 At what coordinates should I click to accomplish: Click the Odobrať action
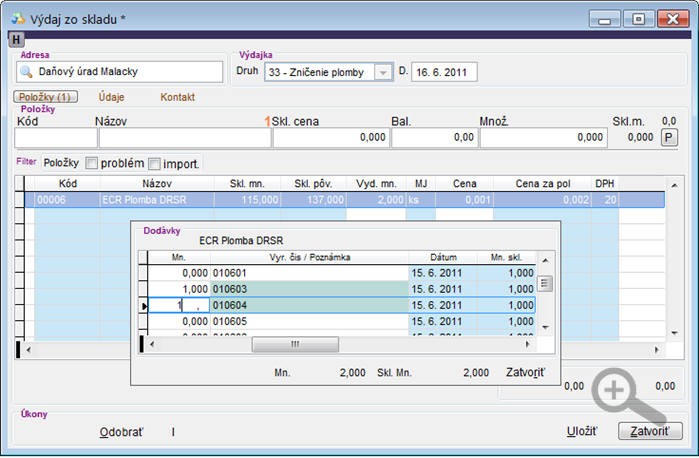[x=121, y=432]
